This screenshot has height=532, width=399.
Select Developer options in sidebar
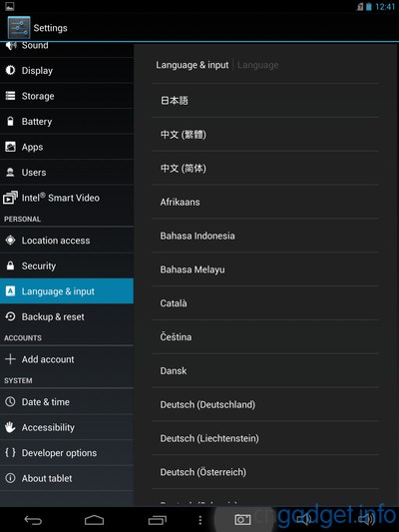click(x=67, y=452)
